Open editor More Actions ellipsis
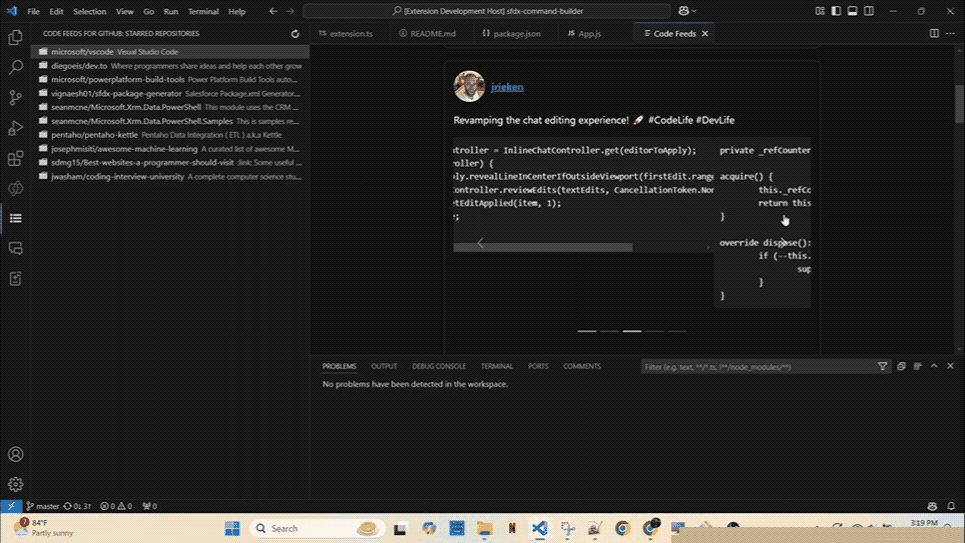This screenshot has height=543, width=965. tap(950, 33)
